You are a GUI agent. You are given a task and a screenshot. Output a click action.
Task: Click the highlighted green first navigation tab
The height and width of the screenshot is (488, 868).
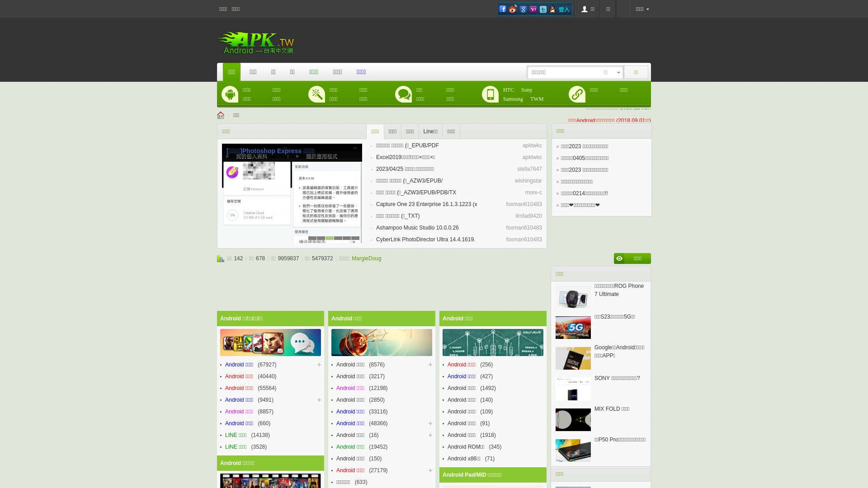click(x=231, y=72)
